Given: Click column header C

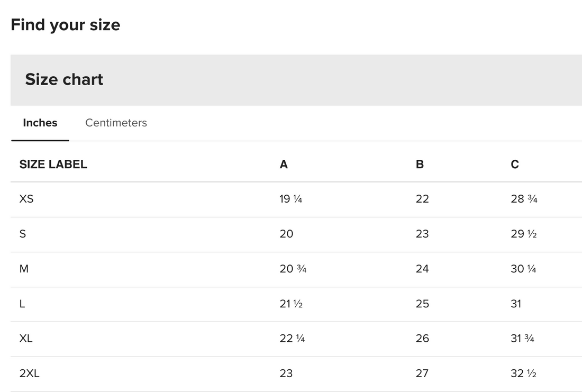Looking at the screenshot, I should [515, 165].
